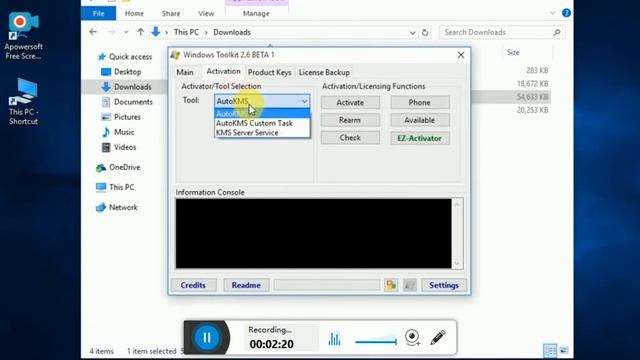Switch Explorer to large icons view
Screen dimensions: 640x360
564,350
